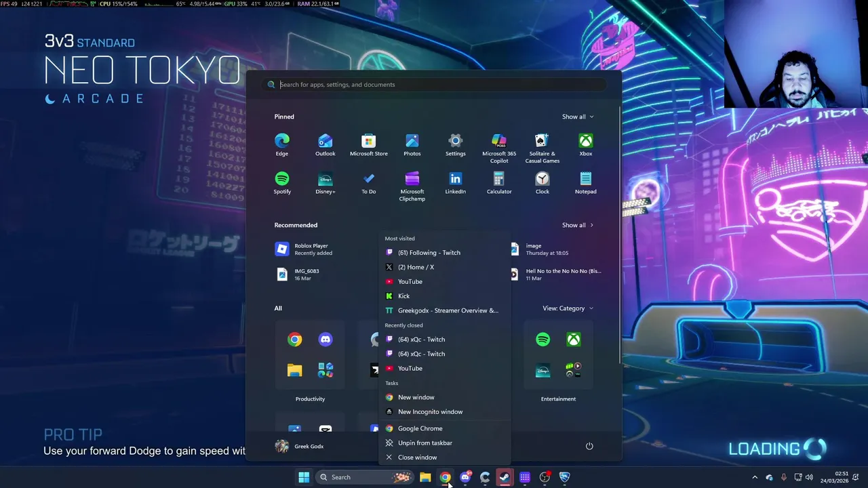This screenshot has height=488, width=868.
Task: Open Discord from the taskbar
Action: (465, 477)
